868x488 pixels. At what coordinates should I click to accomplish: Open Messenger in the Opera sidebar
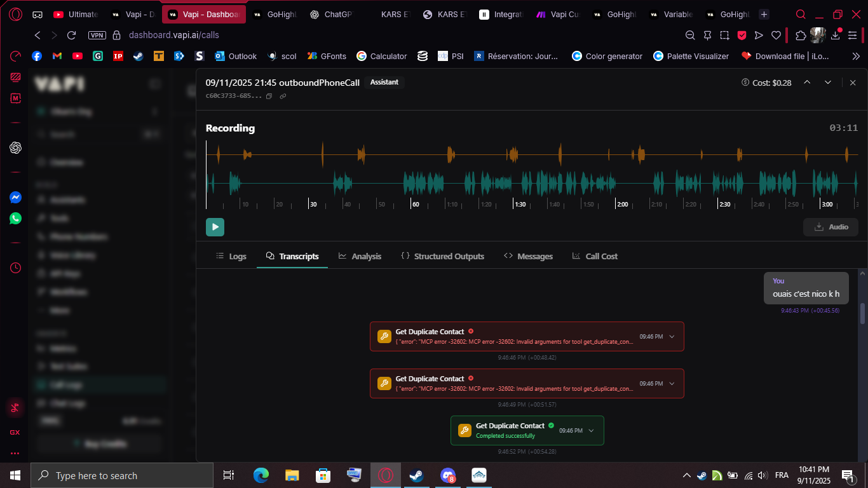[15, 198]
